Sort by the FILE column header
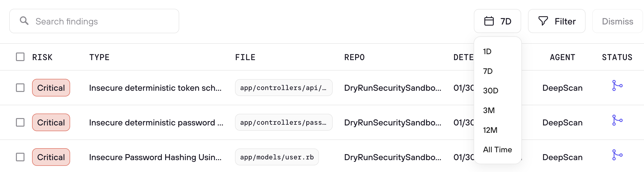This screenshot has height=172, width=644. [x=245, y=57]
